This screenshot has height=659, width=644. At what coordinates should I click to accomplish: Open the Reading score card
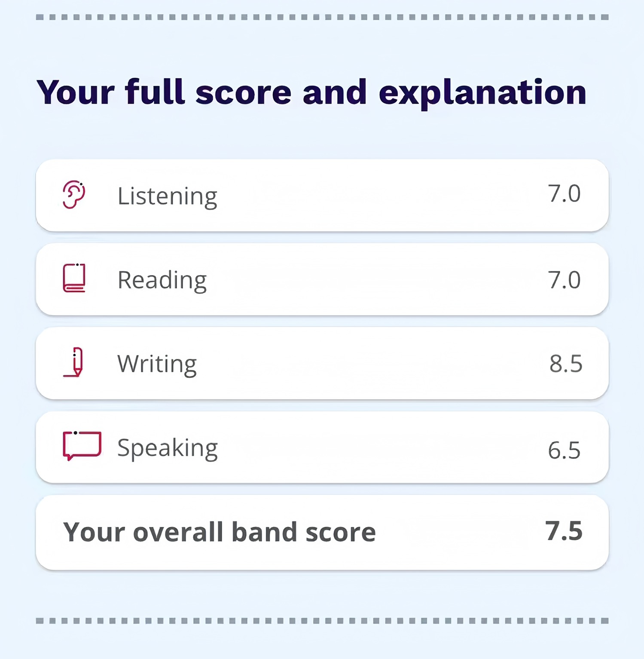coord(322,279)
